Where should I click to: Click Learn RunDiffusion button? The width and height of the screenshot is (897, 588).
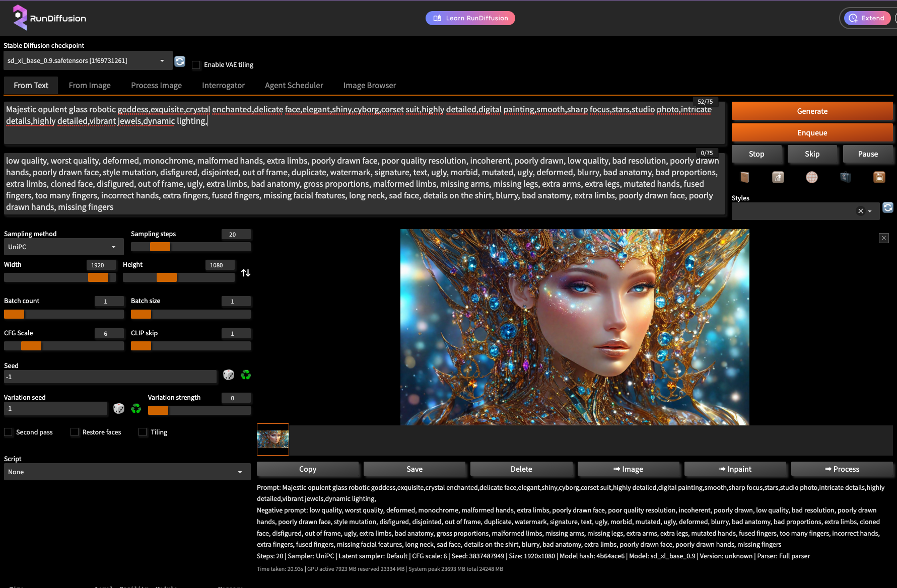click(470, 18)
